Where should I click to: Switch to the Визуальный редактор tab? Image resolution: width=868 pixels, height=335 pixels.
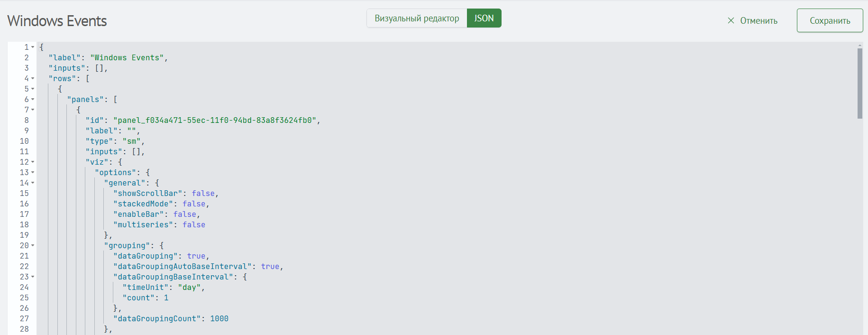(x=417, y=18)
